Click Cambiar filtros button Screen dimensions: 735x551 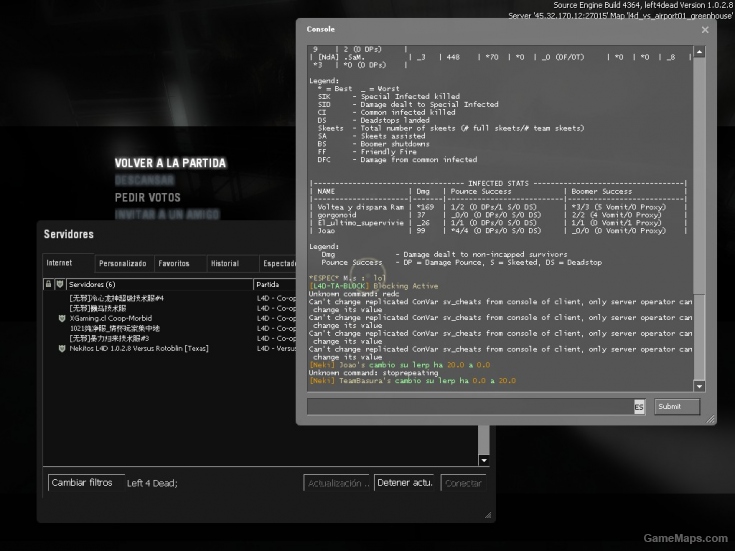coord(85,483)
